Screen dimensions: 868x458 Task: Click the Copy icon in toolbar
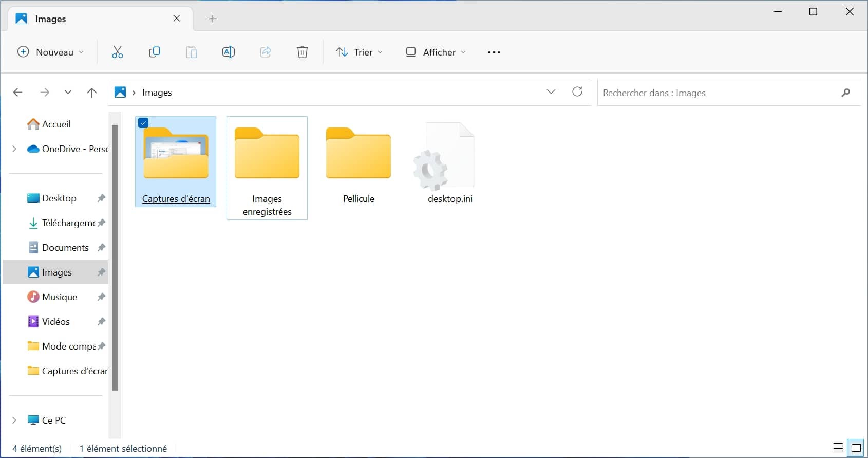pos(154,52)
